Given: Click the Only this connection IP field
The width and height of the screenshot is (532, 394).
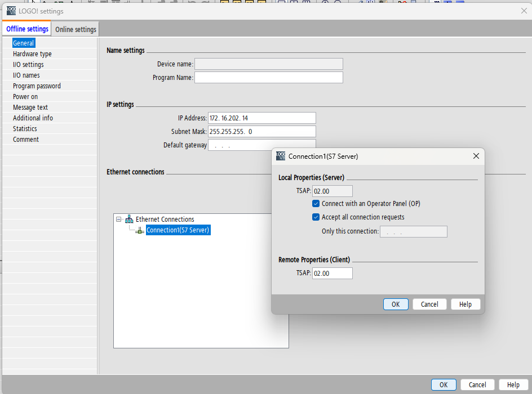Looking at the screenshot, I should (x=413, y=232).
